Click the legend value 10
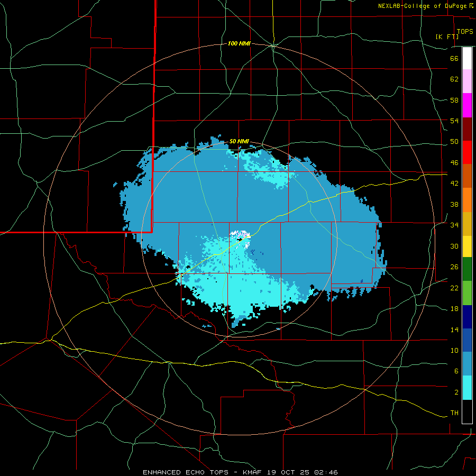This screenshot has height=476, width=476. 454,350
